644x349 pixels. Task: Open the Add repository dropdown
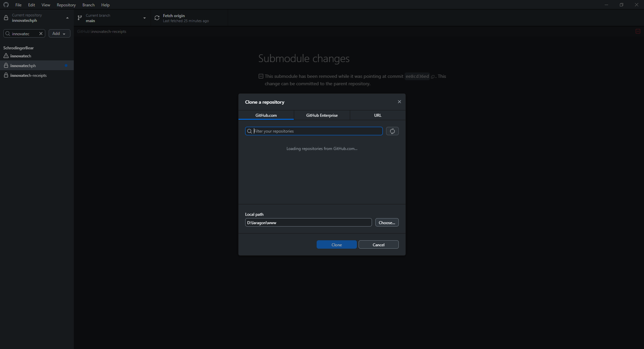point(59,34)
